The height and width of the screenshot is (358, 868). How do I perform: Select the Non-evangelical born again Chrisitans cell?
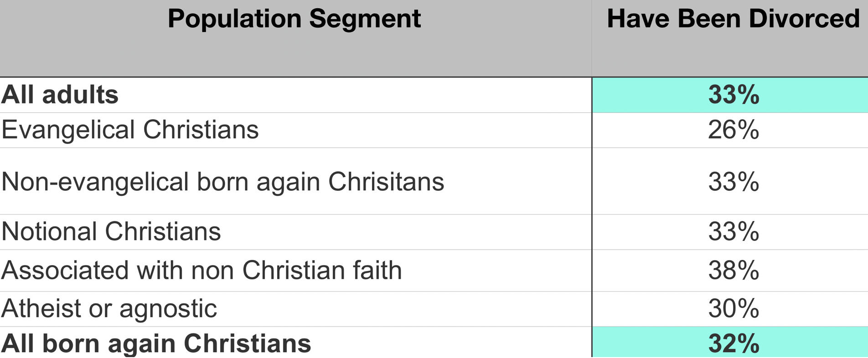tap(222, 181)
